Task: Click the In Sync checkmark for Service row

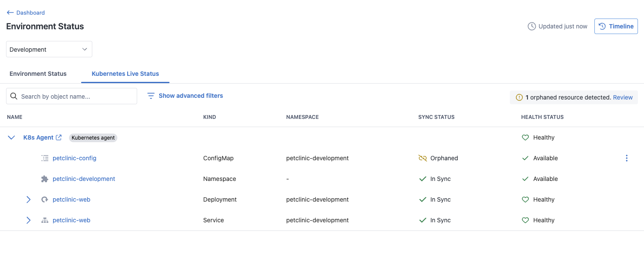Action: click(423, 220)
